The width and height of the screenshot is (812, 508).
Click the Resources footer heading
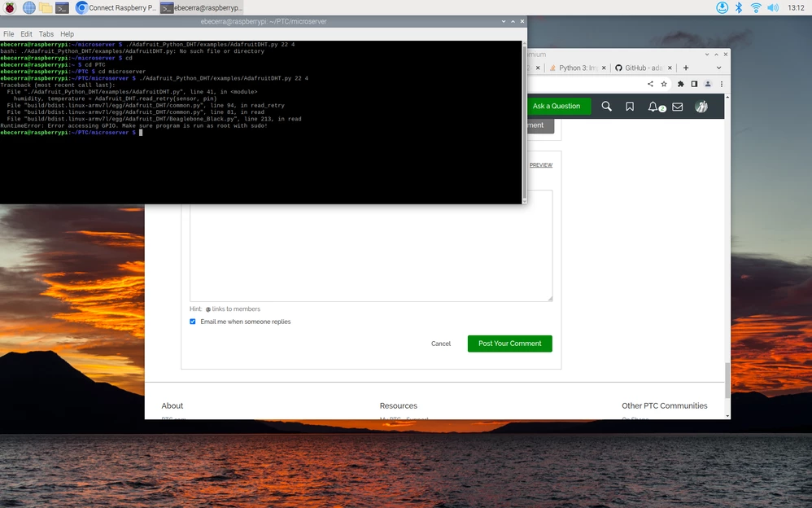(398, 406)
